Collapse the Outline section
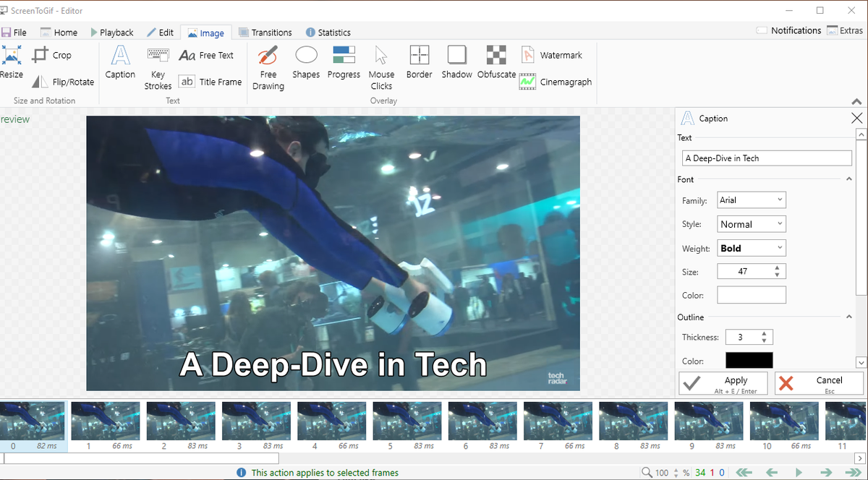This screenshot has height=480, width=868. [848, 317]
